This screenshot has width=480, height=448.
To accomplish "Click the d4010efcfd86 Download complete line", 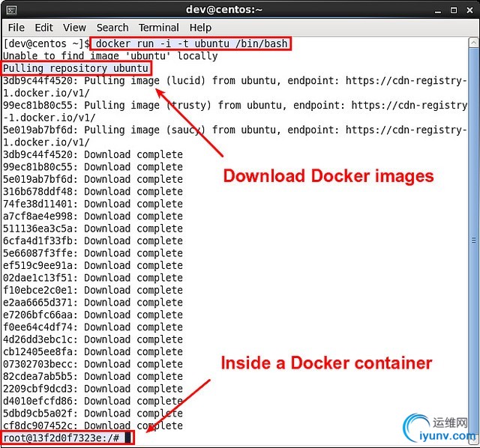I will click(93, 401).
